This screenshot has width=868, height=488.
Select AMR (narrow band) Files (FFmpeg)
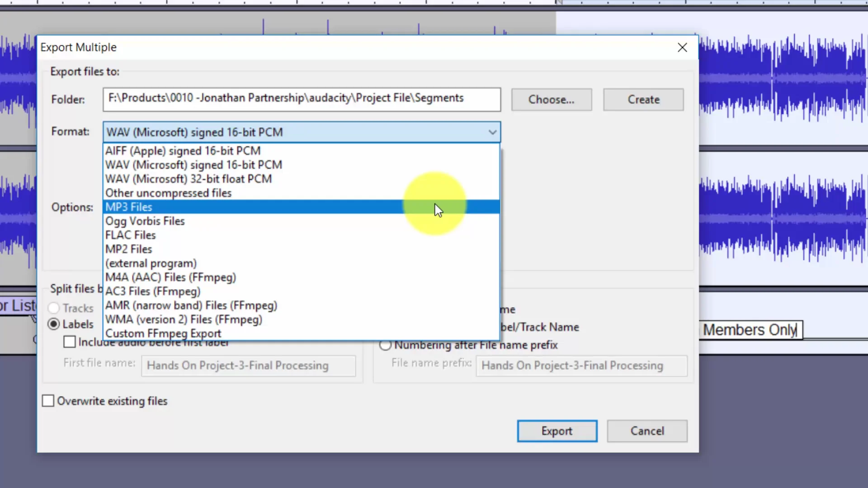pos(302,305)
